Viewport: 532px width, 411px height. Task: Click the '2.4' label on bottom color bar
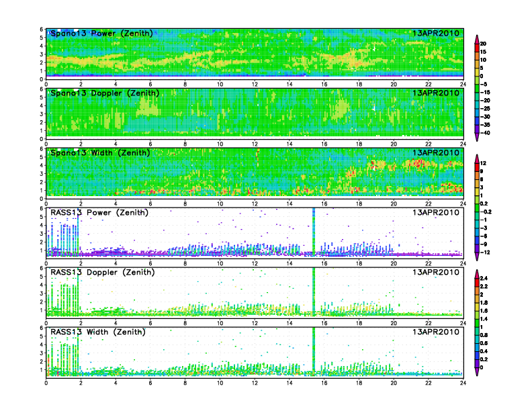coord(484,278)
